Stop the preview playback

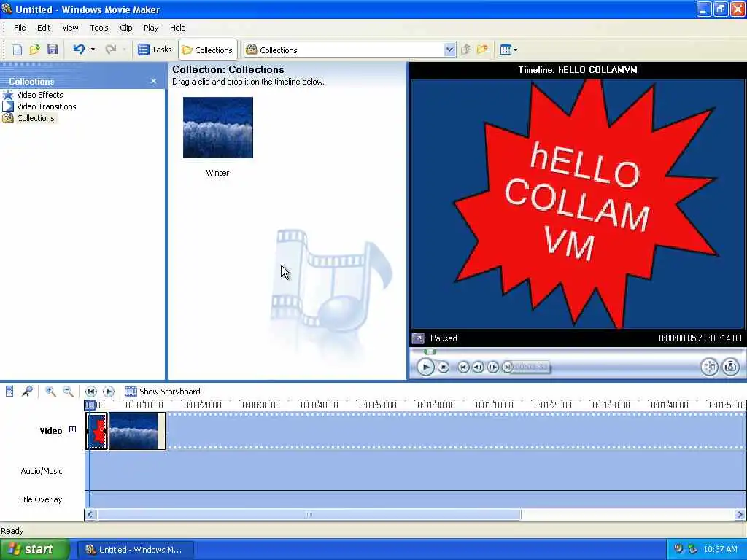tap(444, 367)
